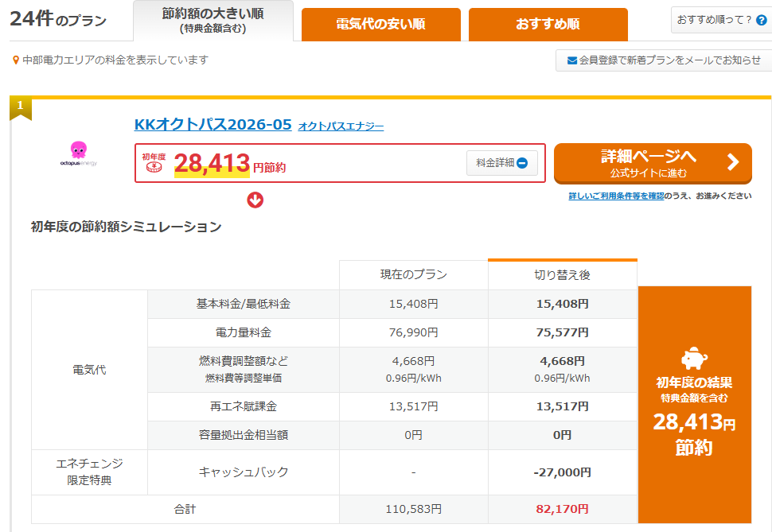Image resolution: width=772 pixels, height=532 pixels.
Task: Click the 基本料金/最低料金 row label
Action: [244, 304]
